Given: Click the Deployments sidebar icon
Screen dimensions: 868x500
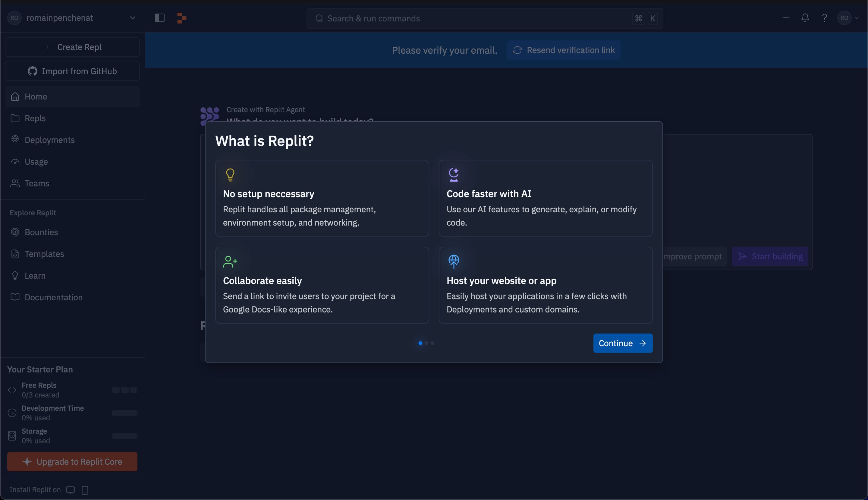Looking at the screenshot, I should coord(15,140).
